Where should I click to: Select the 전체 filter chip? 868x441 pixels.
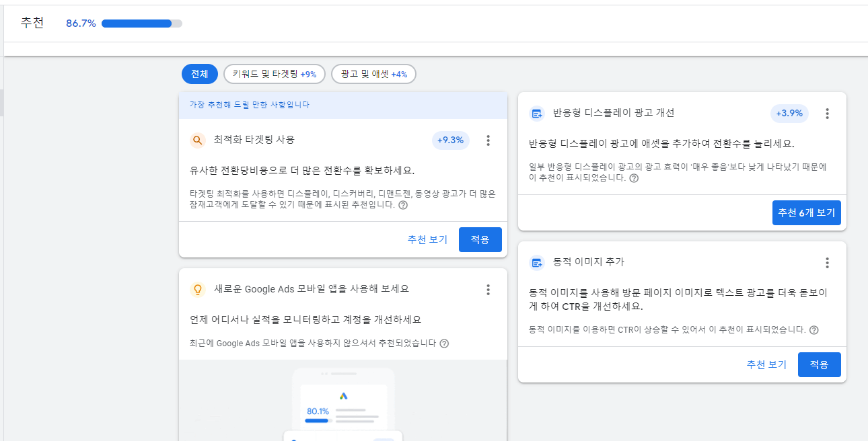click(200, 74)
